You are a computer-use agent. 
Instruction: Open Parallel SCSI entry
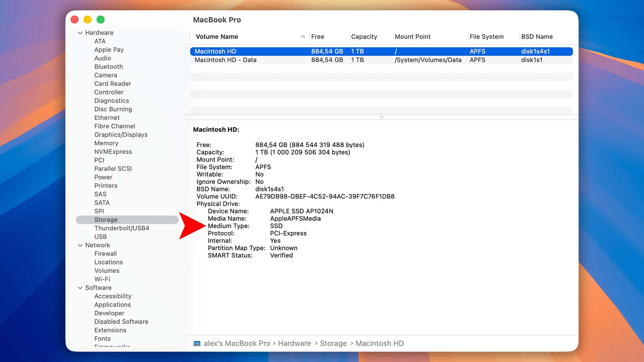[113, 169]
